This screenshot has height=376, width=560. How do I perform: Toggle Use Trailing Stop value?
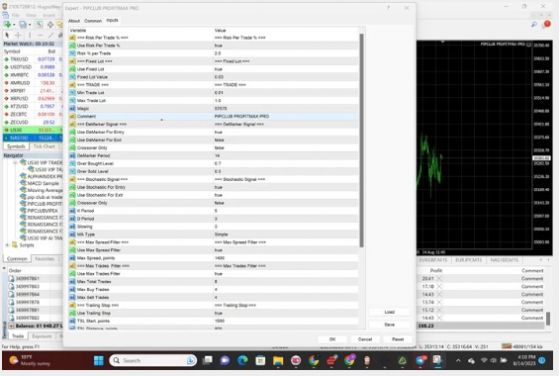219,313
